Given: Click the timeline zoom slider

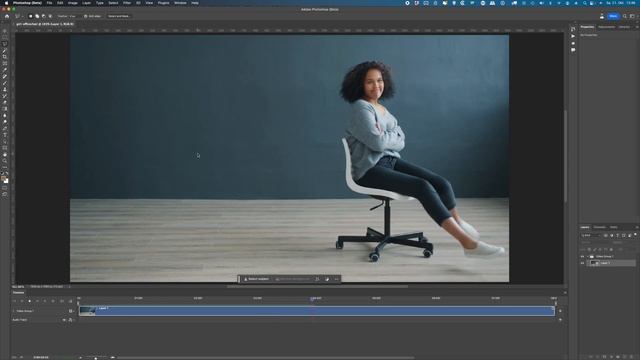Looking at the screenshot, I should [x=96, y=358].
